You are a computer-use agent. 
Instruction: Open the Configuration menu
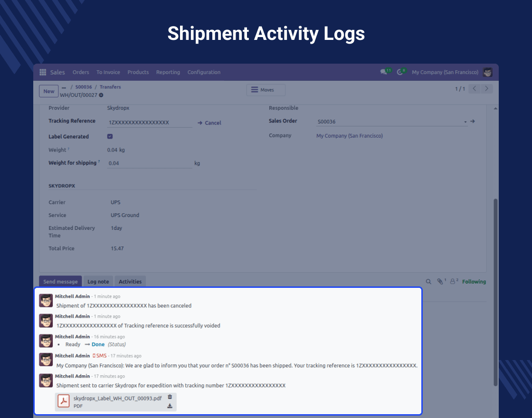204,72
